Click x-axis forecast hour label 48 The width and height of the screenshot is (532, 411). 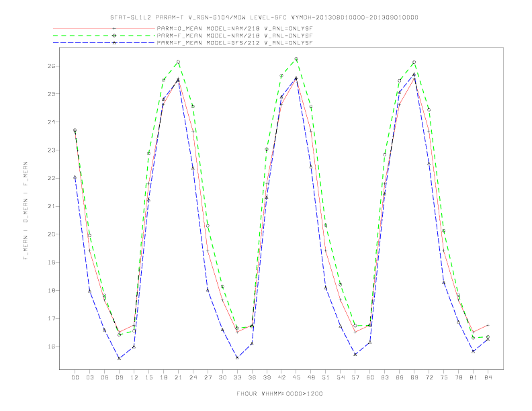pos(311,377)
